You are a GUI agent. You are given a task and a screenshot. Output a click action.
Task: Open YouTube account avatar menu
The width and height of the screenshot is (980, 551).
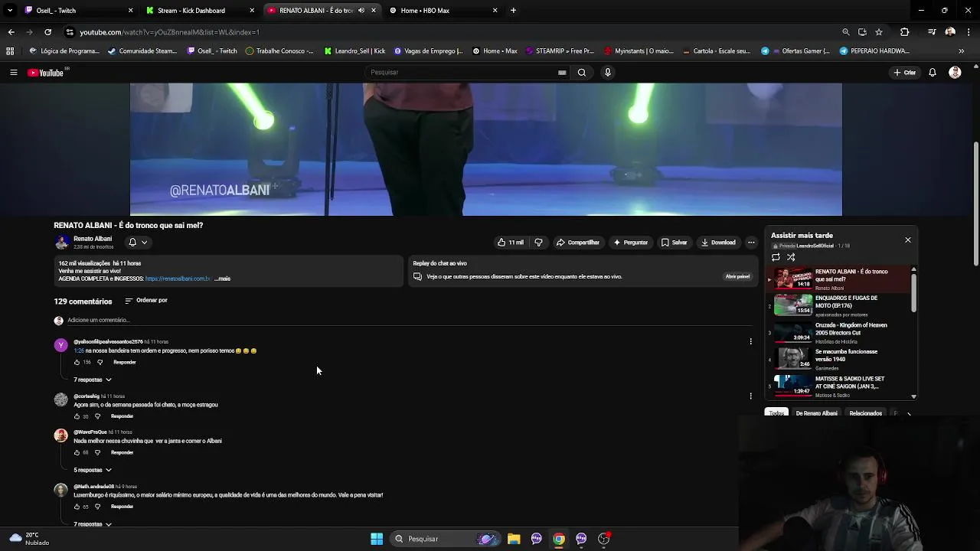pos(955,73)
